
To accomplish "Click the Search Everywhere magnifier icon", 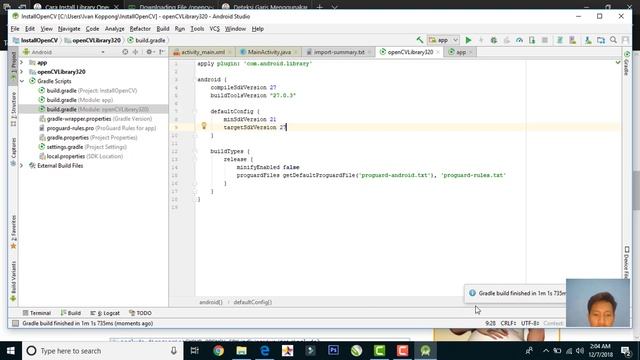I will (x=613, y=40).
